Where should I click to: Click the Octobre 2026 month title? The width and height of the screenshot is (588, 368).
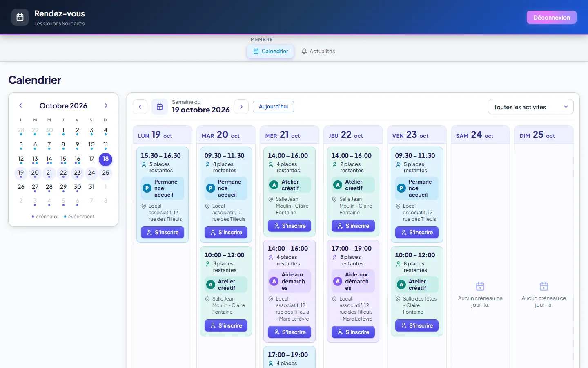click(63, 105)
